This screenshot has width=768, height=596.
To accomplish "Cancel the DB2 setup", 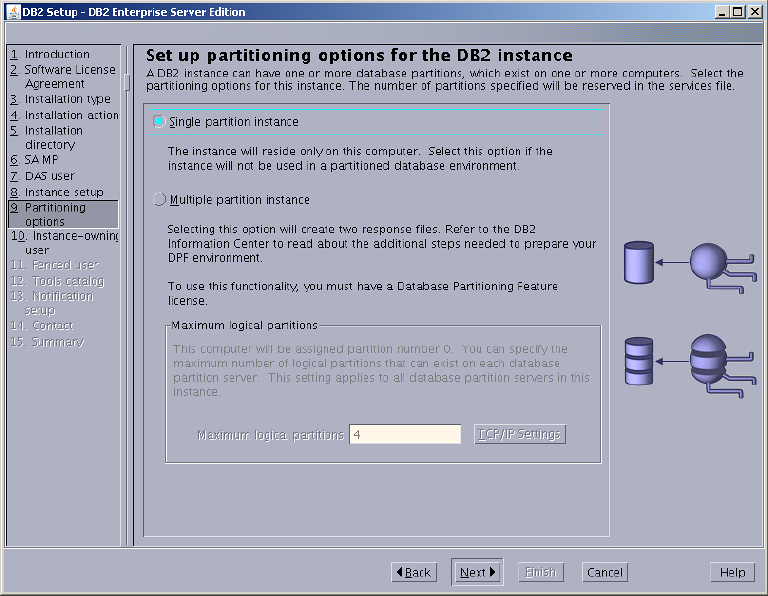I will click(605, 572).
